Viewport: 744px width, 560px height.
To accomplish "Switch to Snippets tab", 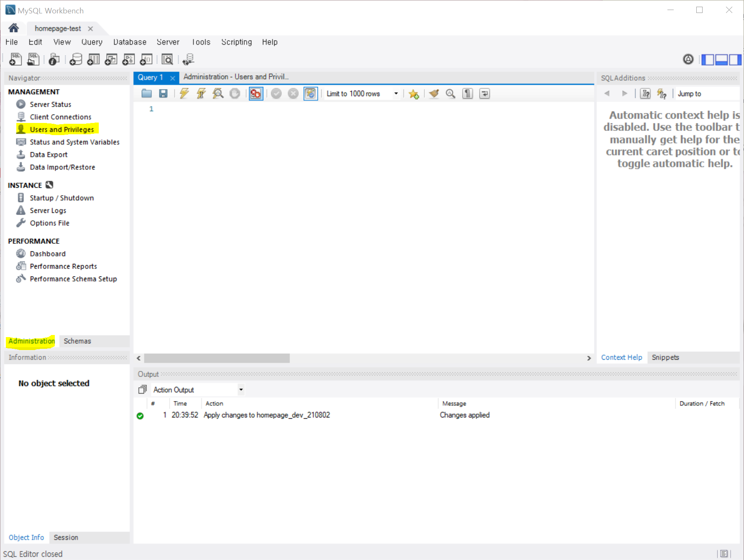I will click(665, 357).
